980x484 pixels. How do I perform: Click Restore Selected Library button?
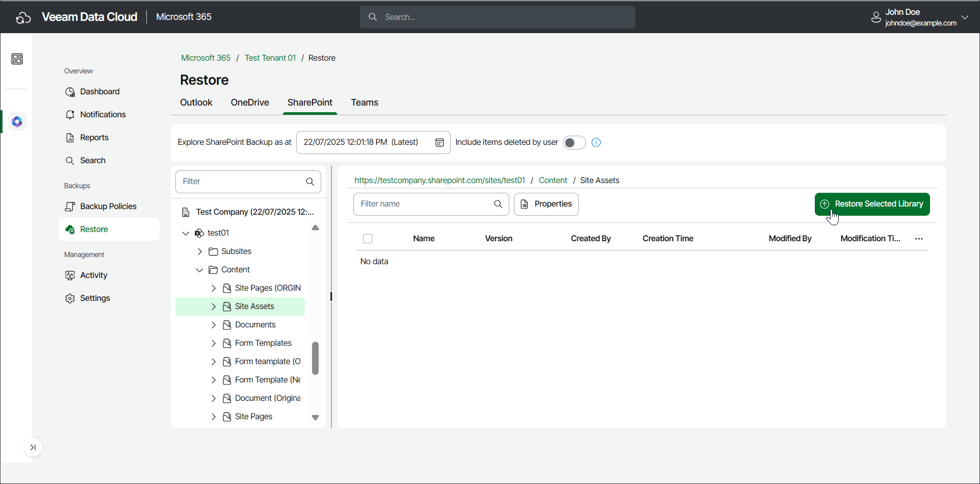872,204
